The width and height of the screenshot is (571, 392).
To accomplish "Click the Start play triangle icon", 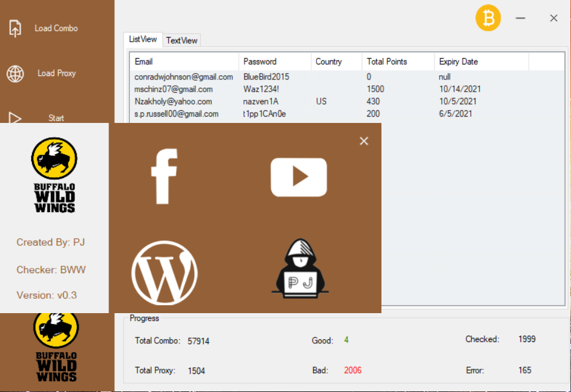I will click(x=15, y=118).
